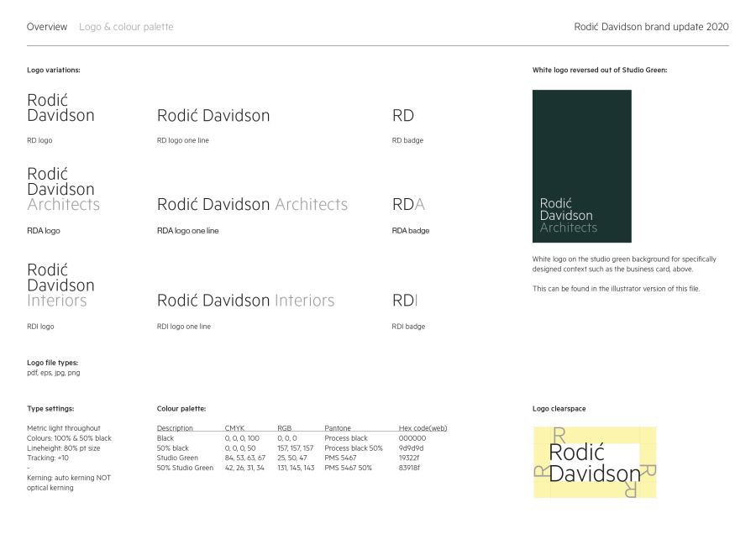Click the stacked Rodić Davidson RD logo
The image size is (756, 534).
point(60,108)
